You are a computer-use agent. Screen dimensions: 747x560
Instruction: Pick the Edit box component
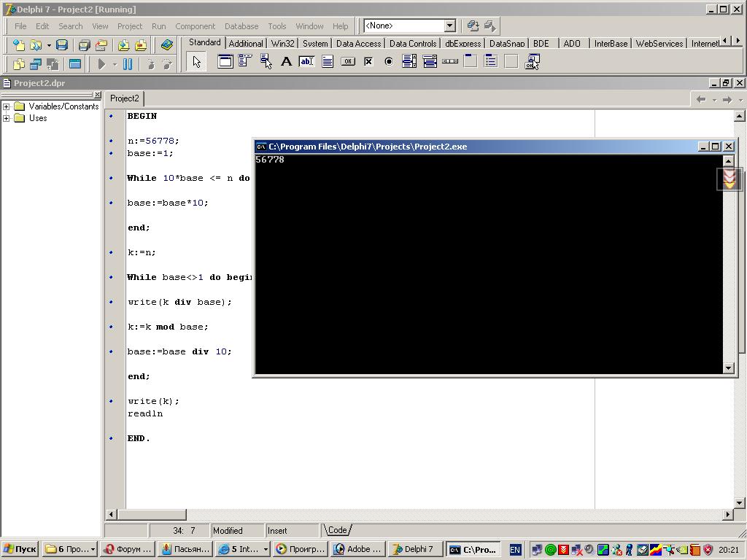click(x=306, y=62)
